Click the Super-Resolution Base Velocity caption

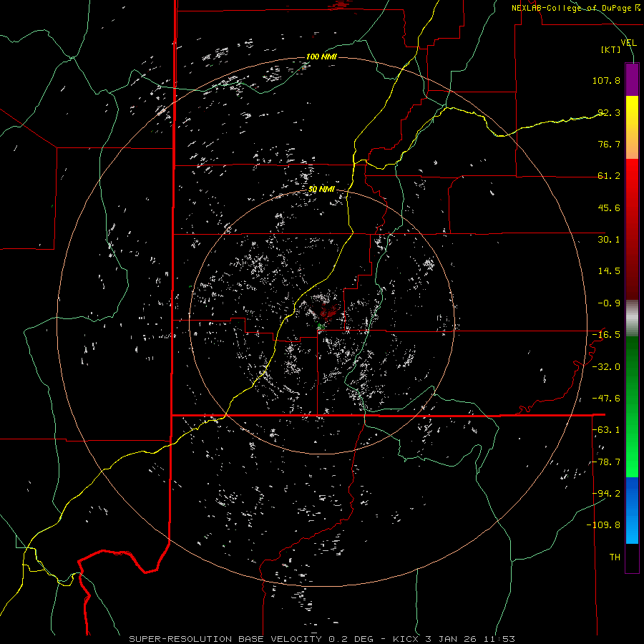tap(321, 639)
